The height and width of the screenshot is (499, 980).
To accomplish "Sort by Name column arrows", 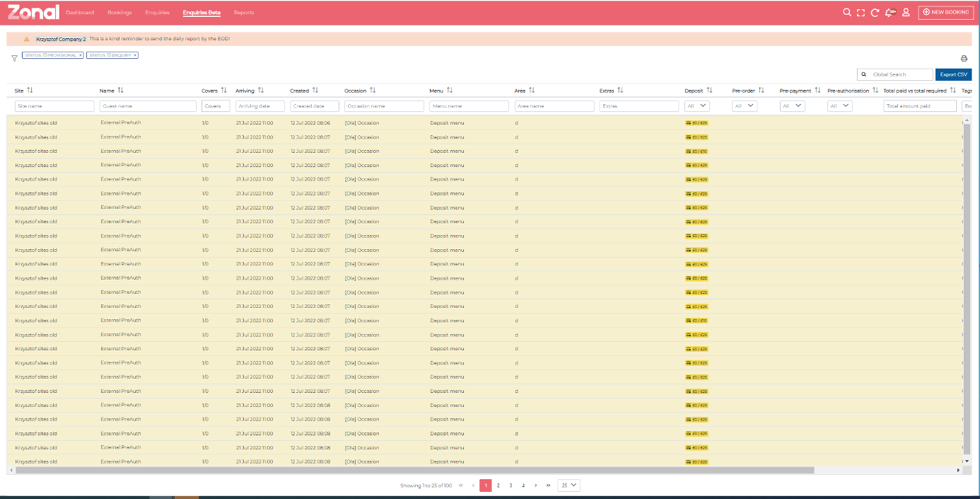I will tap(121, 90).
